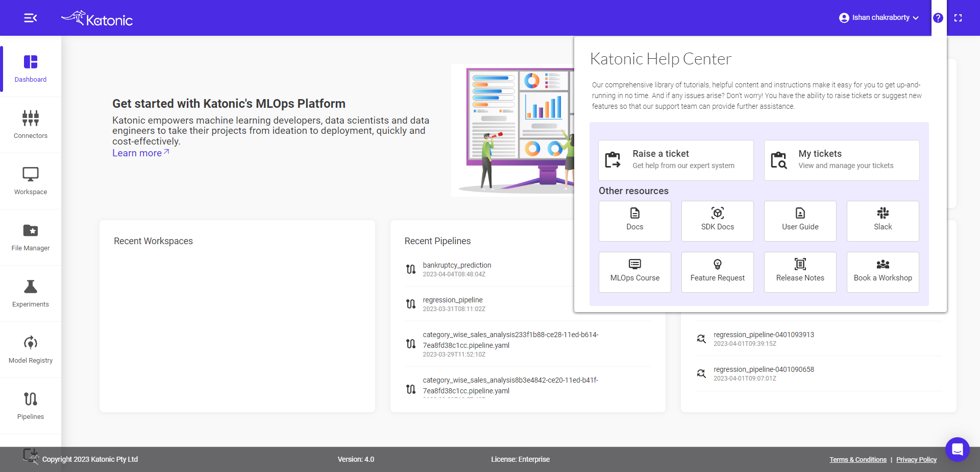Click the regression_pipeline row icon
Image resolution: width=980 pixels, height=472 pixels.
pos(411,304)
